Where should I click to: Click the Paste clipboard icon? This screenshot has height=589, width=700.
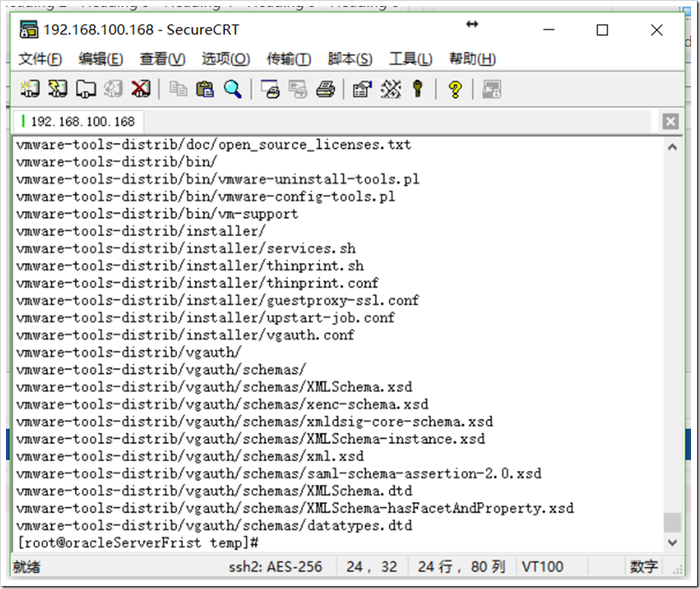click(205, 89)
